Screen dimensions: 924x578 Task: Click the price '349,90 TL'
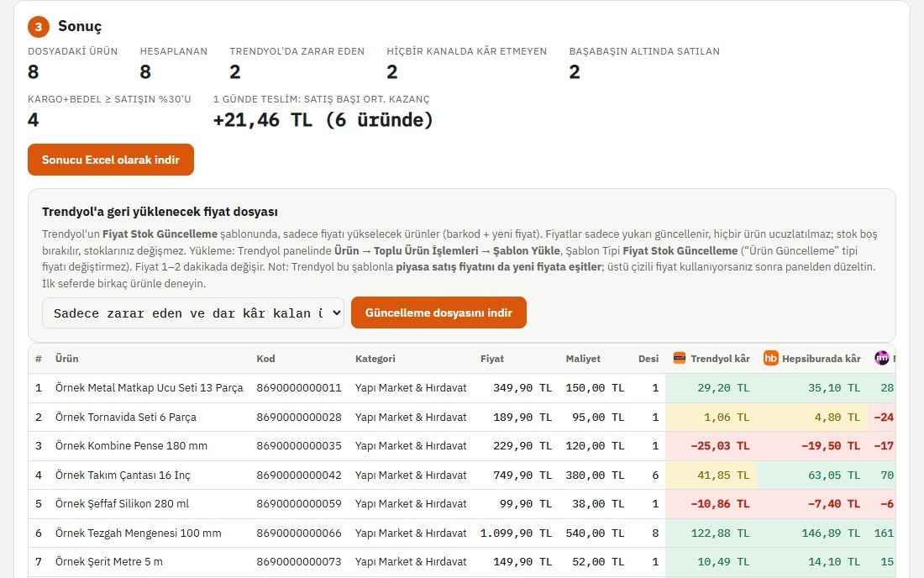(x=522, y=387)
